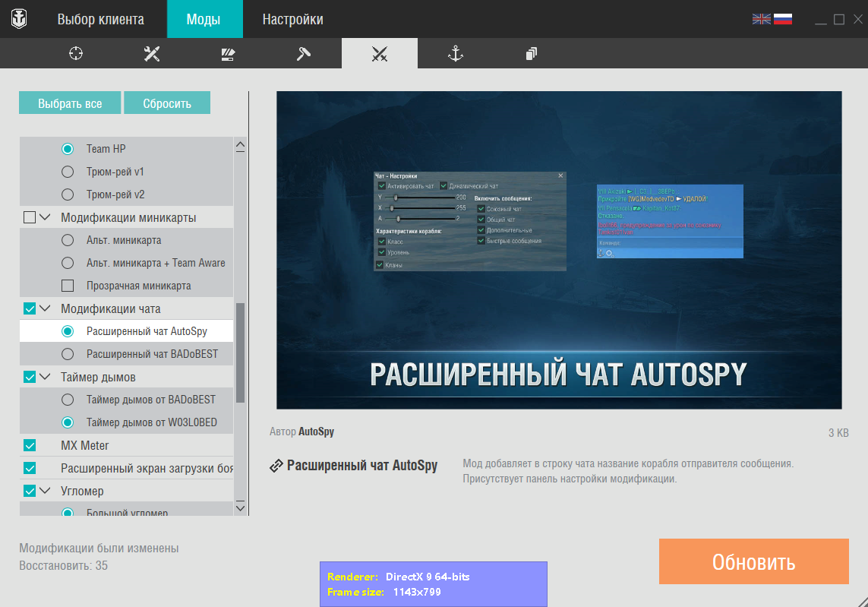The width and height of the screenshot is (868, 607).
Task: Open the crosshair category tab icon
Action: [x=76, y=53]
